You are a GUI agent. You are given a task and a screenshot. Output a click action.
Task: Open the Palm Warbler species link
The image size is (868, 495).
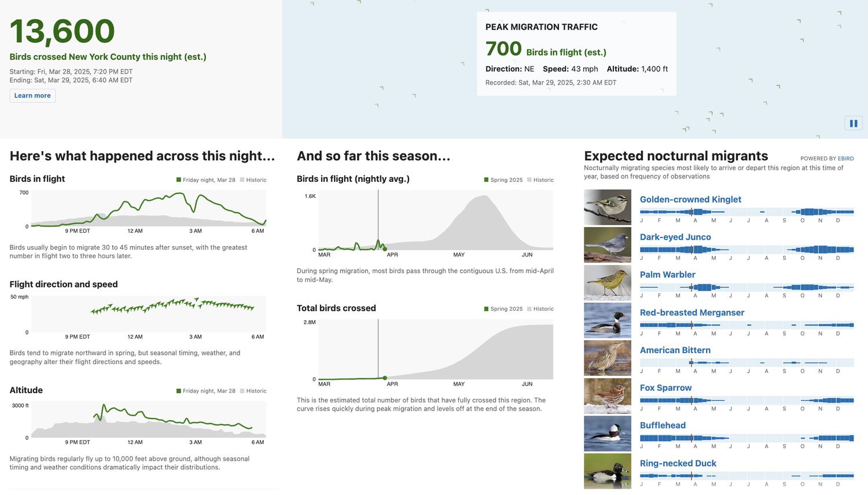click(x=668, y=274)
